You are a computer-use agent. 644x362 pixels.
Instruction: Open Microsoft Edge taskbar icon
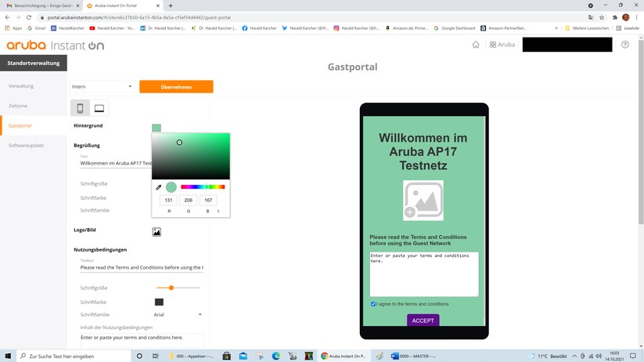tap(276, 357)
